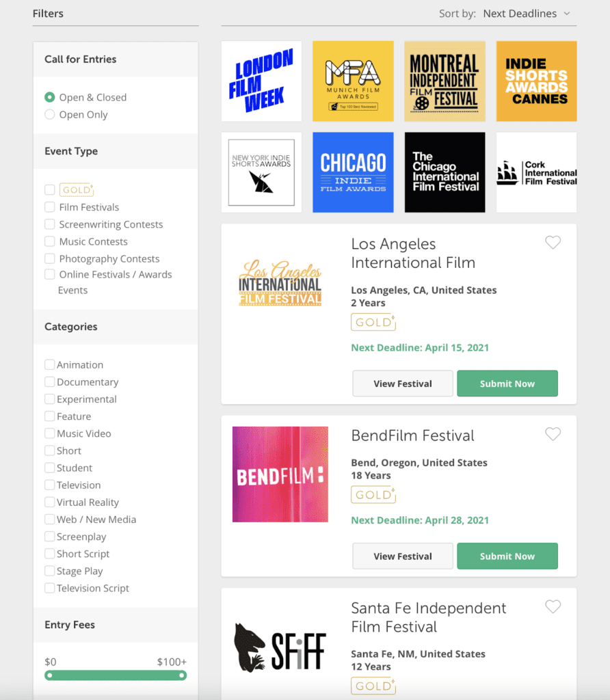The height and width of the screenshot is (700, 610).
Task: Enable the Film Festivals checkbox
Action: [49, 207]
